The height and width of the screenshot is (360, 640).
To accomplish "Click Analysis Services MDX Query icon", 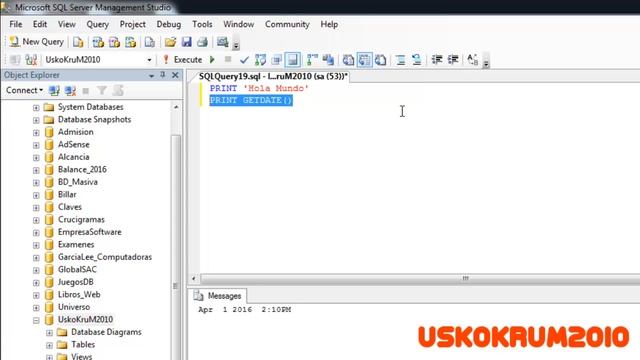I will tap(98, 42).
